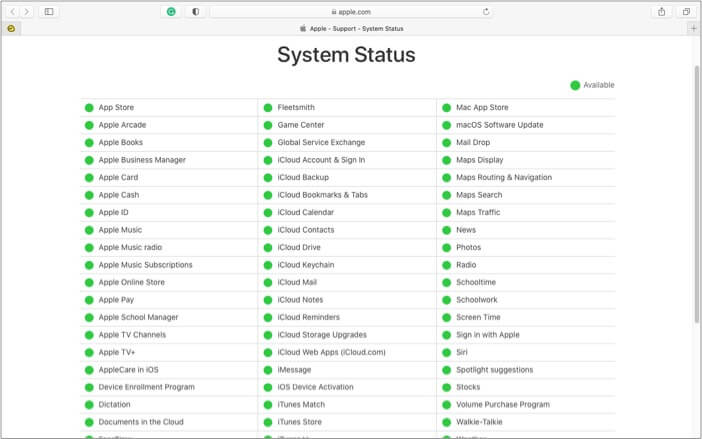Open the Share menu icon
The width and height of the screenshot is (702, 439).
tap(661, 12)
